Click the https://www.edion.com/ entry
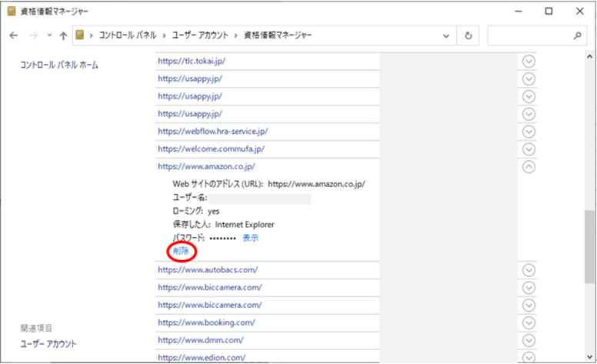 (202, 358)
